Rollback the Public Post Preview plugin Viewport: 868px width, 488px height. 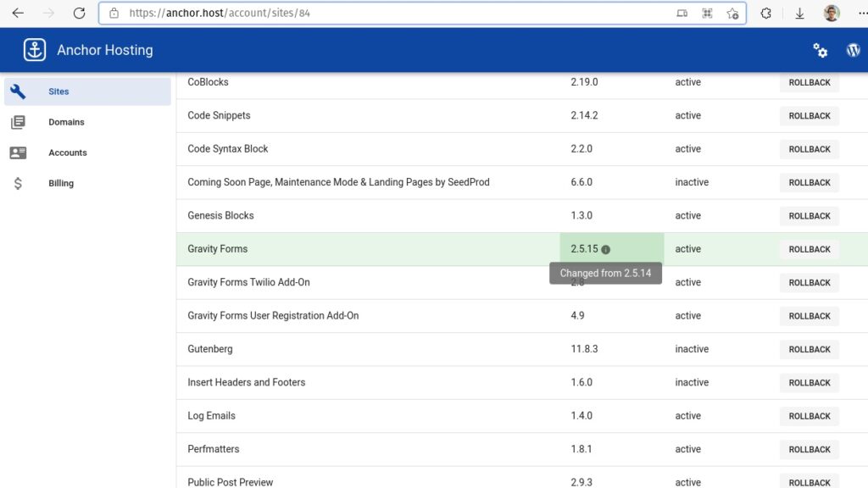tap(810, 482)
